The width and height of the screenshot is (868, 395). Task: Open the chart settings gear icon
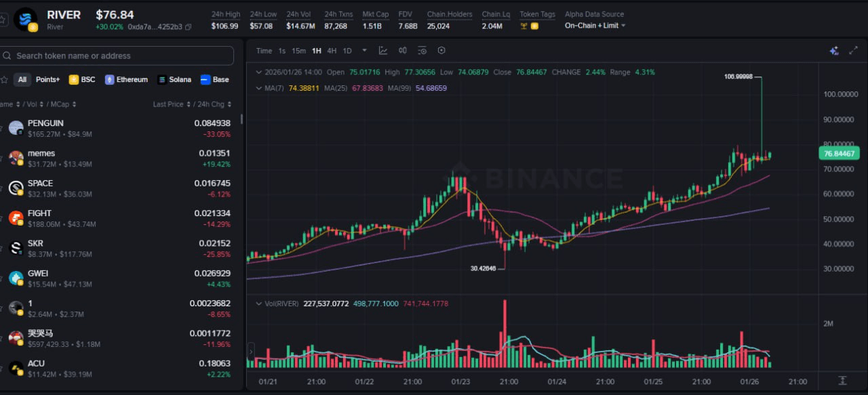[442, 50]
